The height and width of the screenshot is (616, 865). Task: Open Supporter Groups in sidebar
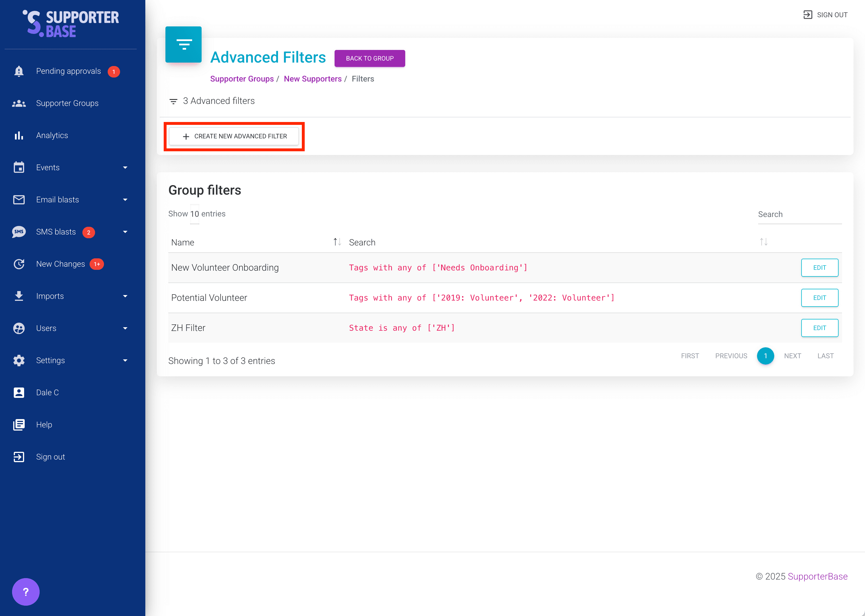[x=67, y=103]
